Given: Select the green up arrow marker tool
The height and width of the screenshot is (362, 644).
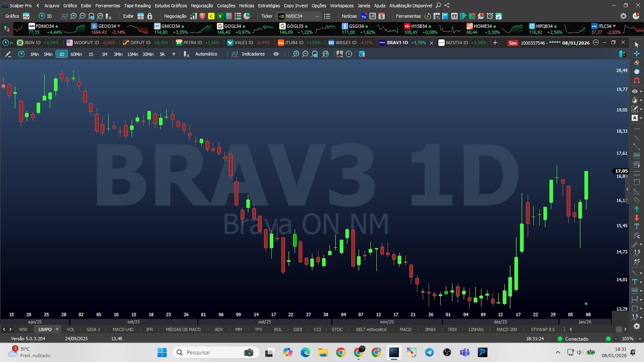Looking at the screenshot, I should coord(636,209).
